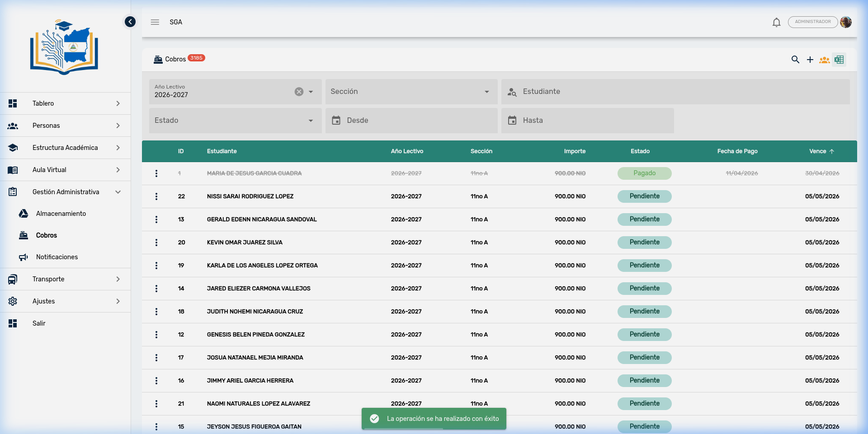Viewport: 868px width, 434px height.
Task: Open the Estado dropdown filter
Action: pyautogui.click(x=235, y=121)
